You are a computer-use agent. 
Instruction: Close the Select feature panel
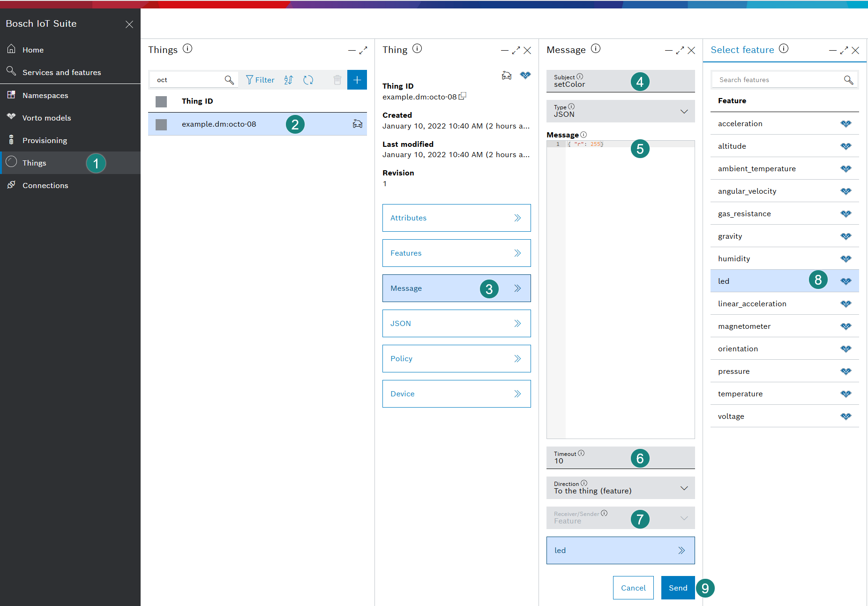tap(855, 50)
